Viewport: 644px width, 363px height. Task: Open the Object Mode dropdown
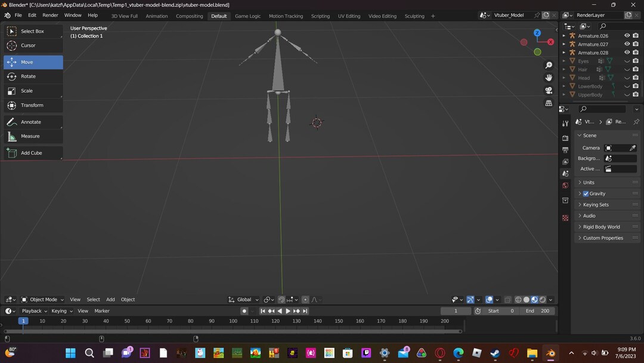pyautogui.click(x=42, y=300)
